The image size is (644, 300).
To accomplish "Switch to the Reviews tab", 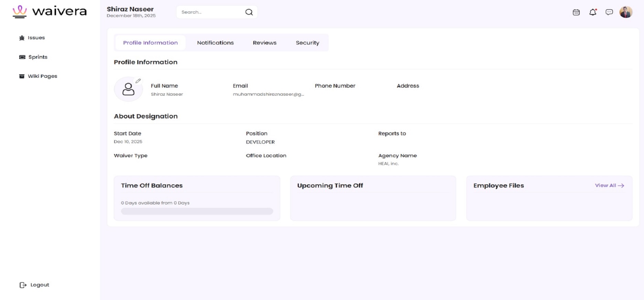I will point(264,43).
